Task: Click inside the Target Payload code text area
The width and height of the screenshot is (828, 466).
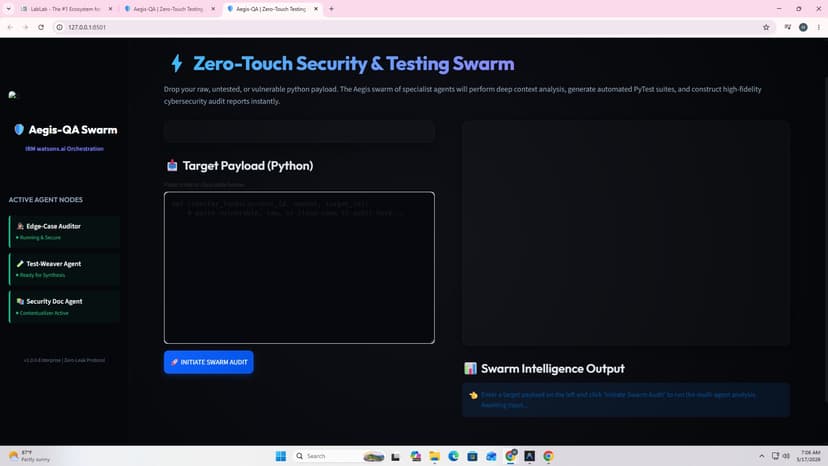Action: [x=299, y=267]
